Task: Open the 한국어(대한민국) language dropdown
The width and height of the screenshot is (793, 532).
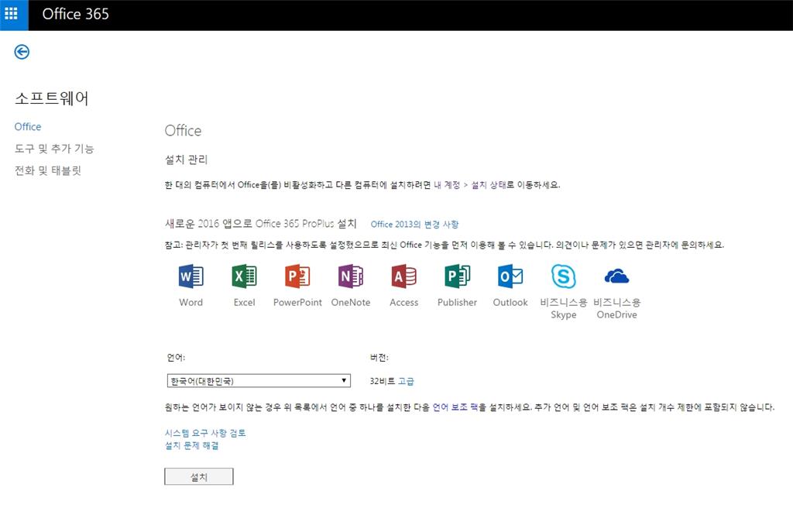Action: point(259,381)
